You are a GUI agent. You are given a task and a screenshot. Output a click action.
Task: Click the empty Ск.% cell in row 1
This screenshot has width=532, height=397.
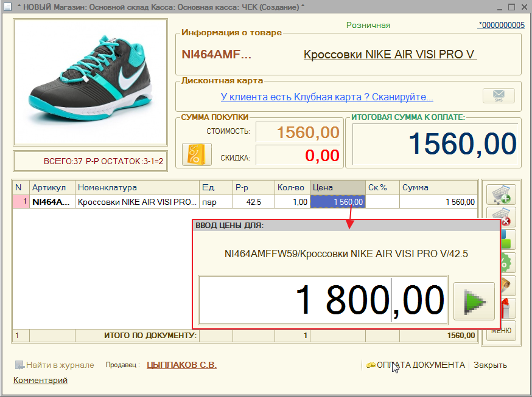(x=382, y=202)
